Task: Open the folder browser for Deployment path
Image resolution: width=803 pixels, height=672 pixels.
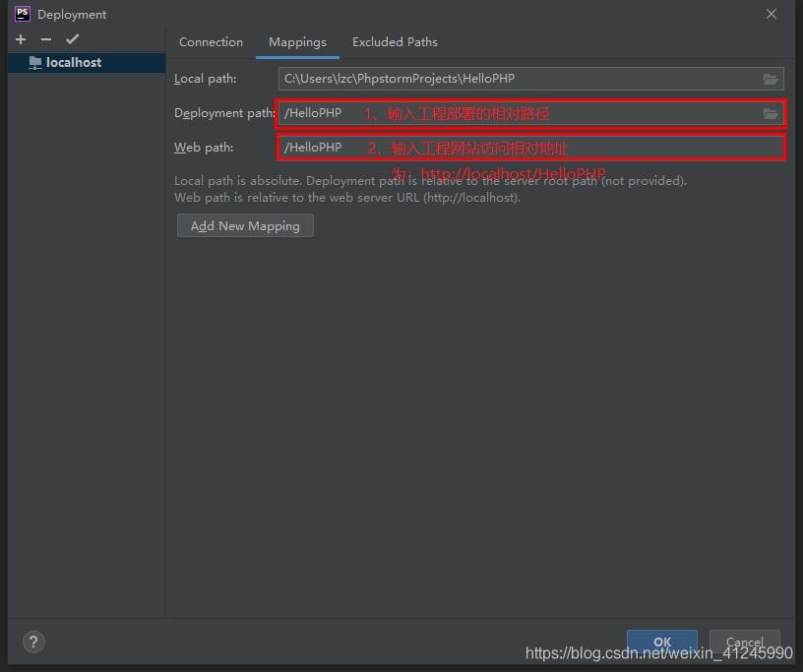Action: coord(771,114)
